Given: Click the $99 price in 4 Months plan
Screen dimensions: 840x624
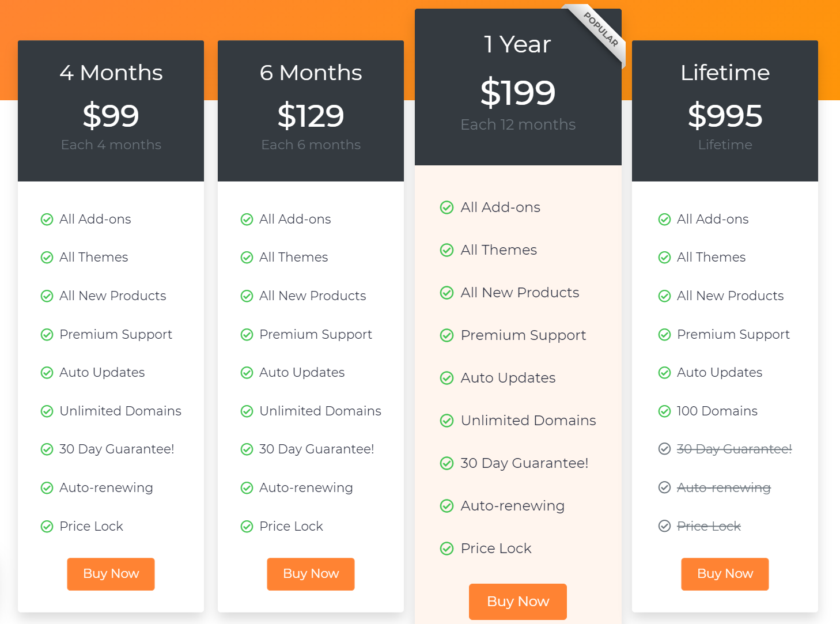Looking at the screenshot, I should click(111, 116).
